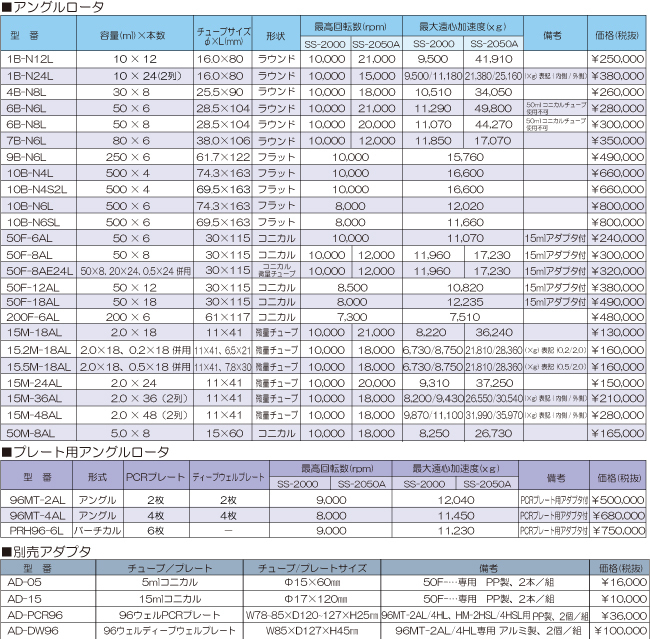Click 容量(ml)×本数 column header

[x=133, y=35]
